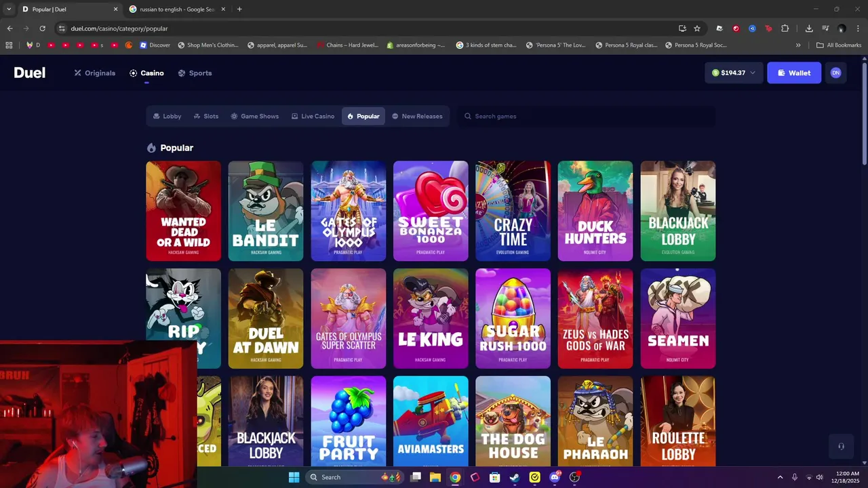868x488 pixels.
Task: Open The Dog House game
Action: [x=513, y=421]
